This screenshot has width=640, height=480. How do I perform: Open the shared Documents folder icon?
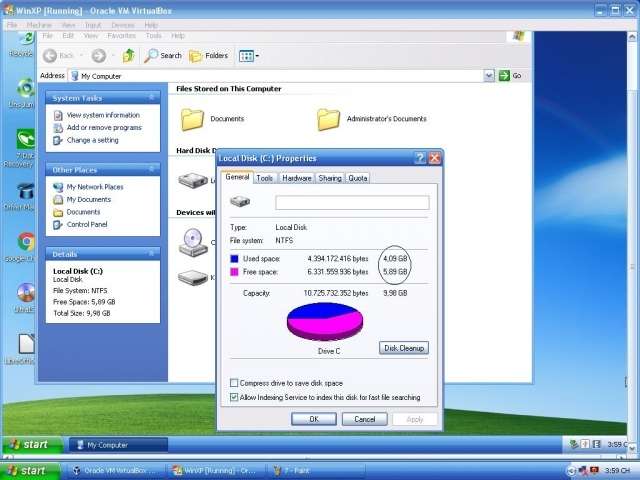point(192,119)
